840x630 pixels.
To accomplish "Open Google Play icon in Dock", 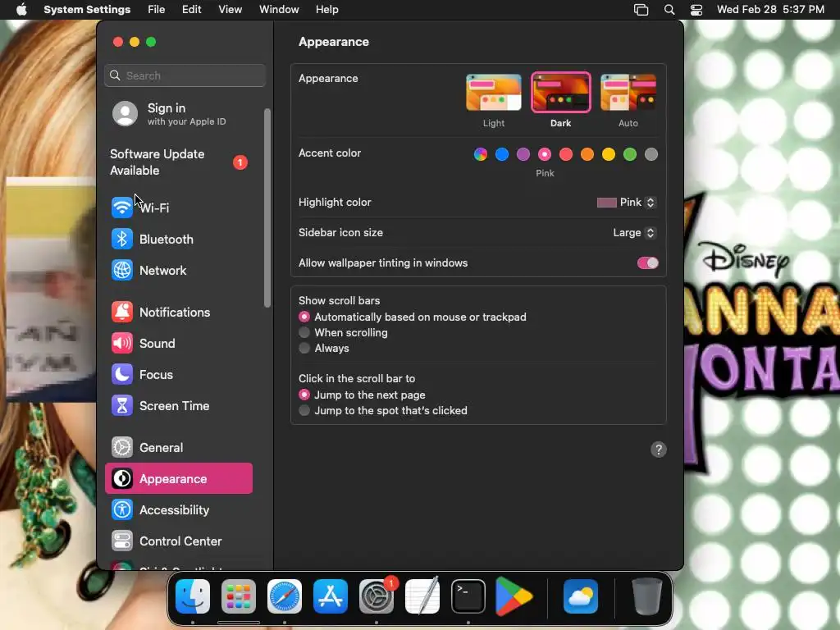I will pyautogui.click(x=514, y=596).
